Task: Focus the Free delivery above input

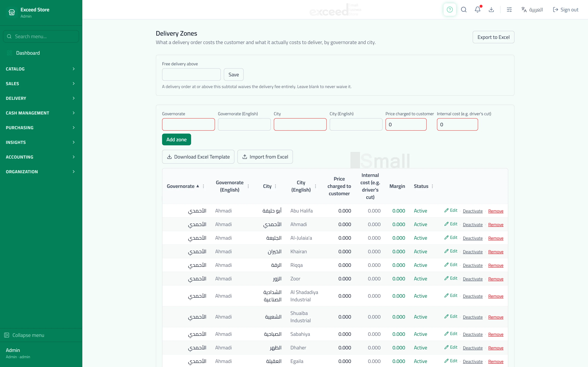Action: tap(191, 75)
